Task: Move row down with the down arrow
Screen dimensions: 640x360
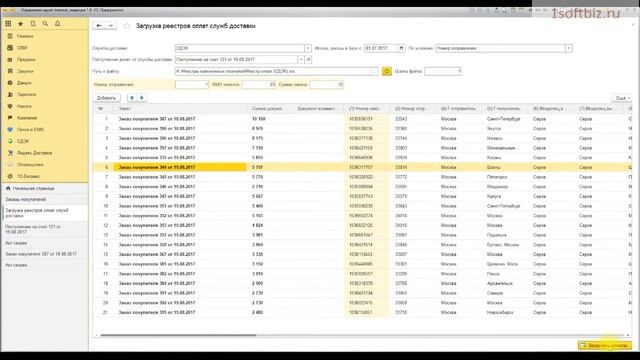Action: point(142,98)
